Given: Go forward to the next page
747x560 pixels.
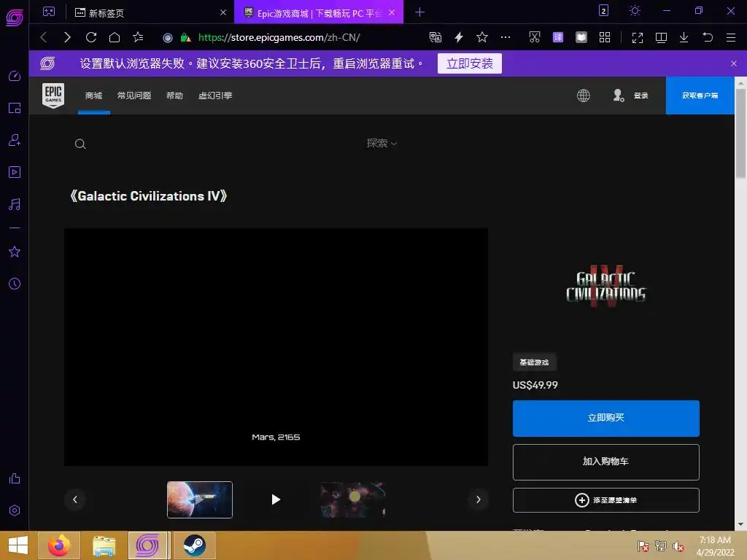Looking at the screenshot, I should (67, 37).
